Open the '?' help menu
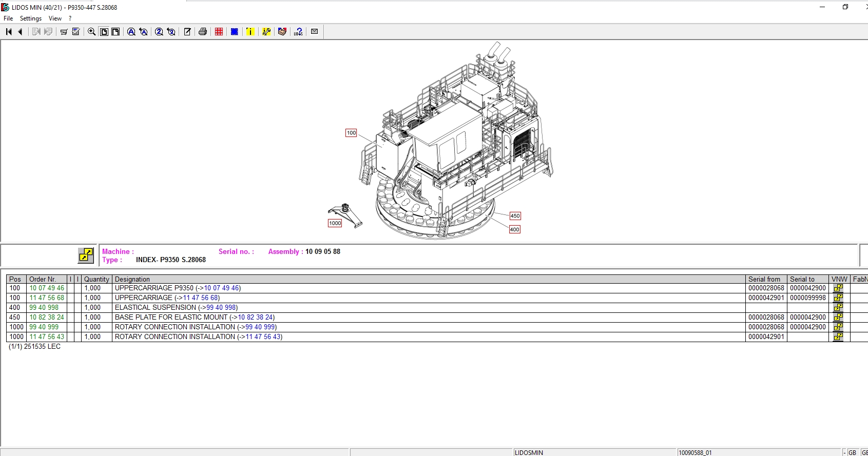The height and width of the screenshot is (456, 868). (70, 18)
